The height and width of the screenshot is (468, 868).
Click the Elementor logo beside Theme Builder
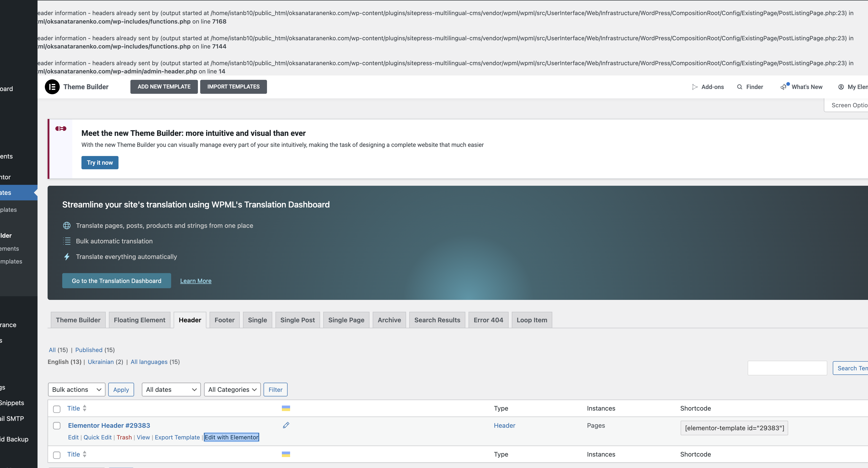52,87
